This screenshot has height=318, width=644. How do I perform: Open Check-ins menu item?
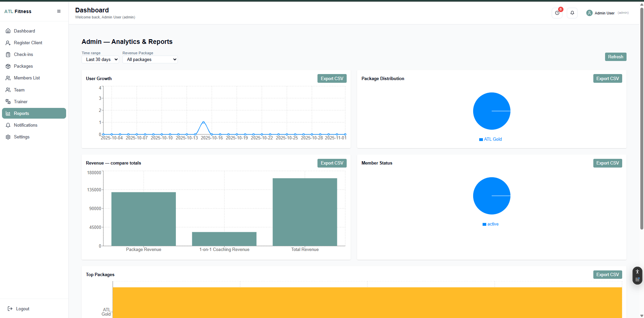pos(34,55)
